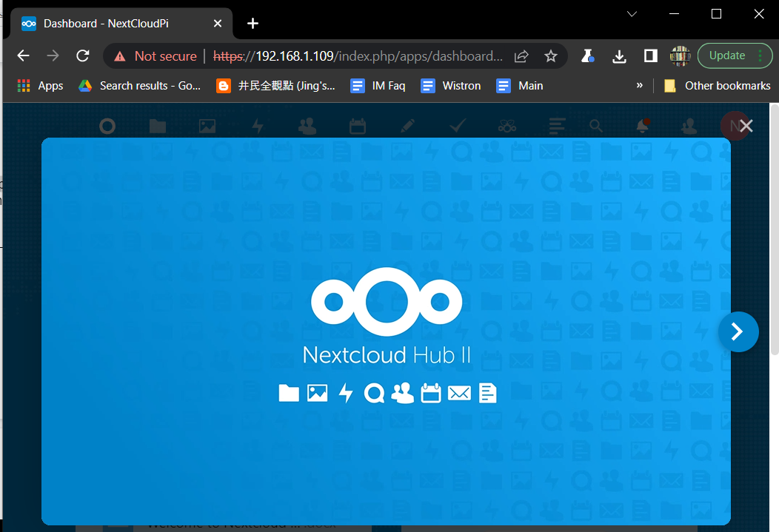Open Chrome profile avatar

(x=680, y=56)
